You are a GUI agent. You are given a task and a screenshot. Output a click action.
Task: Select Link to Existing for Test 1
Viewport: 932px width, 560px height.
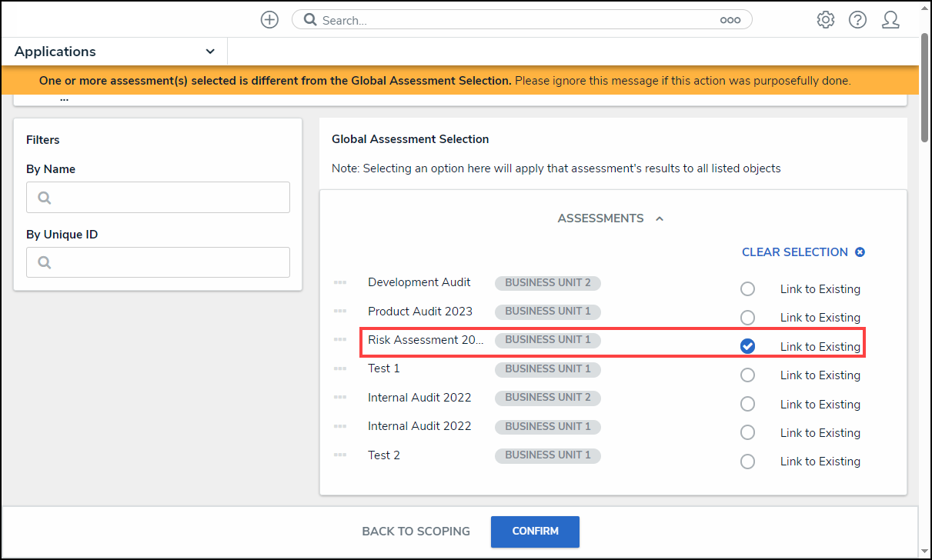click(x=747, y=375)
